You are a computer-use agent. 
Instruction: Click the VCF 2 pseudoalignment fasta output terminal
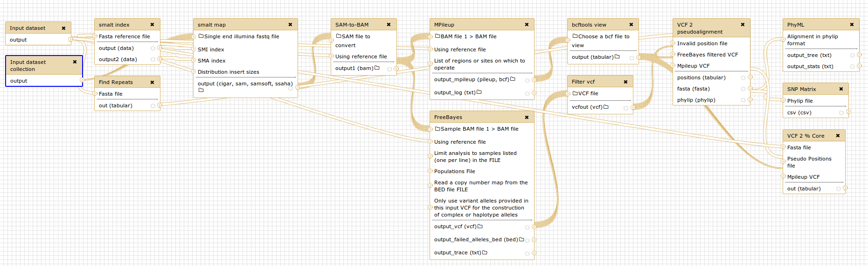click(750, 88)
